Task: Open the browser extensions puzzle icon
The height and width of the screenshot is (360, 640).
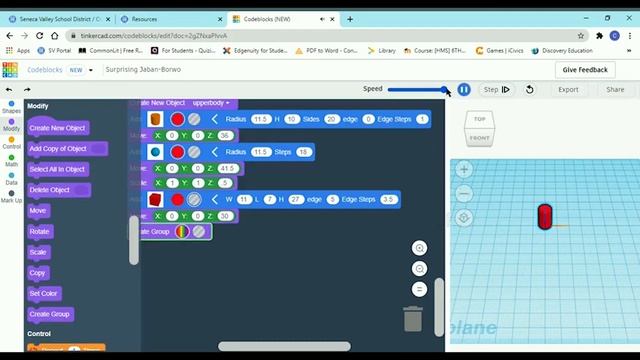Action: (599, 36)
